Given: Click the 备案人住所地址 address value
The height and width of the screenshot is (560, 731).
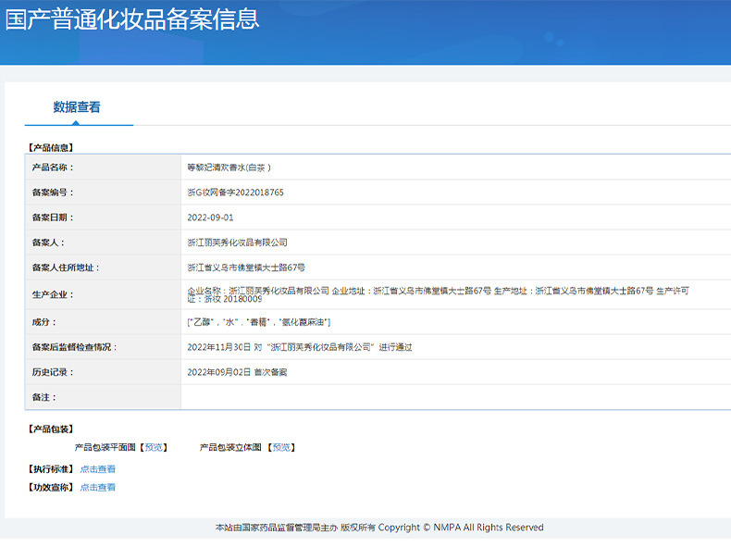Looking at the screenshot, I should click(x=245, y=268).
